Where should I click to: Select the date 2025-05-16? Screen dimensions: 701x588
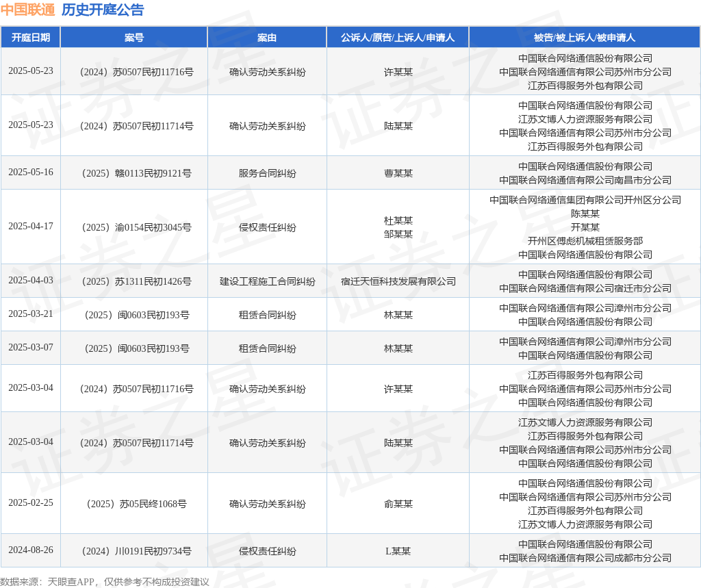pyautogui.click(x=30, y=172)
